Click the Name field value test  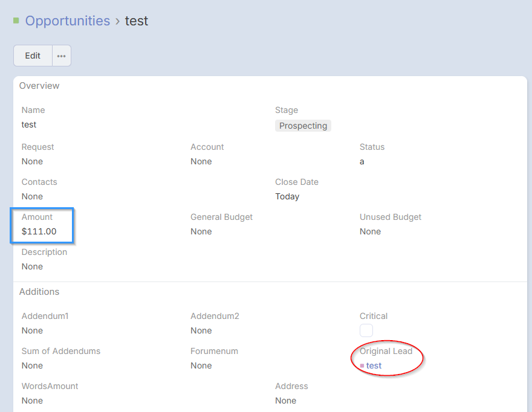coord(29,124)
